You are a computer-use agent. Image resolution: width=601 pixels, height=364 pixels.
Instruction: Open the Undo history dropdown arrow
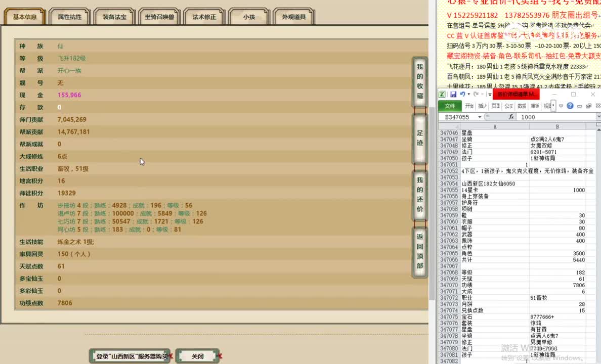pyautogui.click(x=468, y=94)
